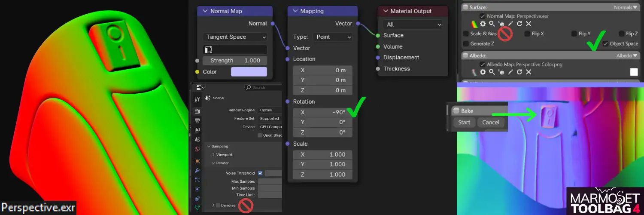Image resolution: width=644 pixels, height=215 pixels.
Task: Click the Cancel bake button
Action: (490, 123)
